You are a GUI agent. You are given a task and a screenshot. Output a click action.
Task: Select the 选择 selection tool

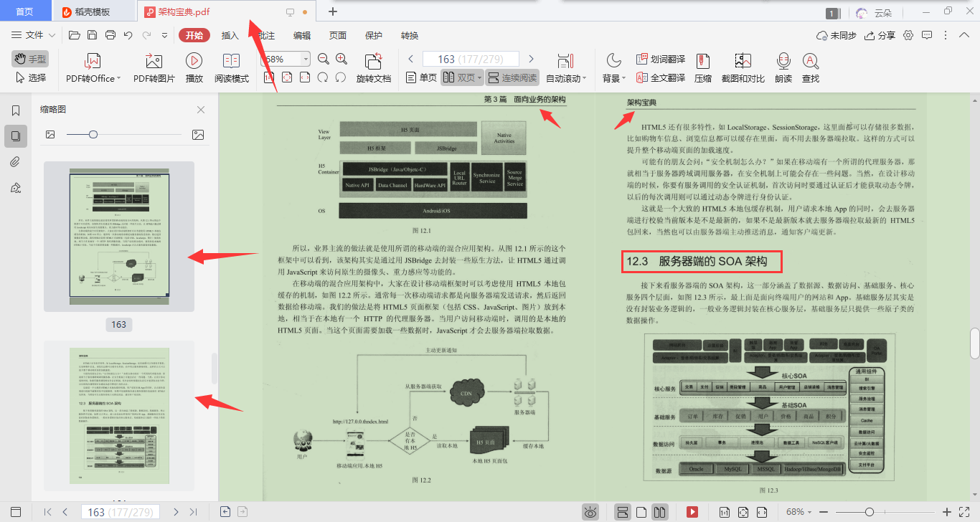tap(29, 77)
